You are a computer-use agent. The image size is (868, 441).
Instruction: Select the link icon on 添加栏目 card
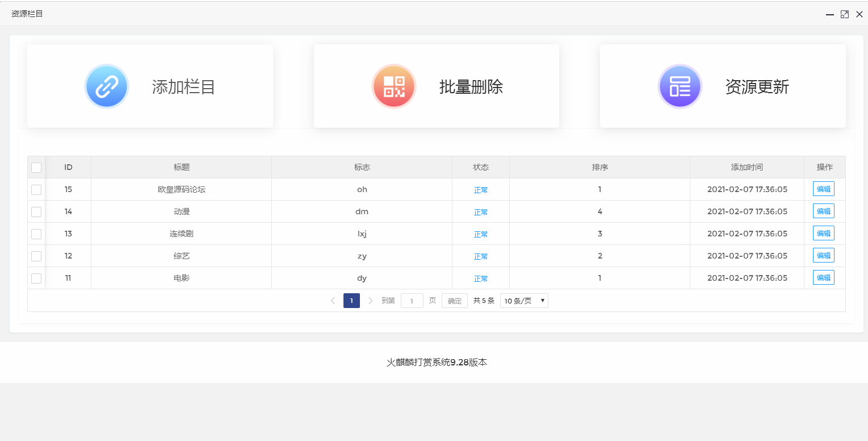click(106, 86)
